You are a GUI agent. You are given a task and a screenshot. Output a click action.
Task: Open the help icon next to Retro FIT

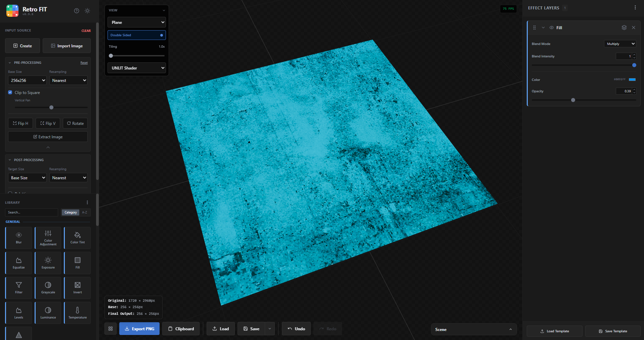(77, 11)
